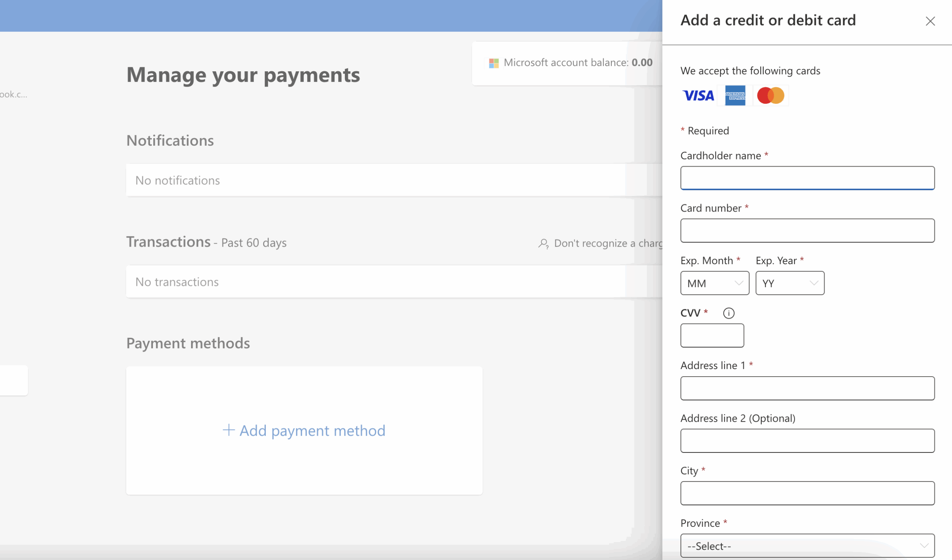952x560 pixels.
Task: Close the Add a credit or debit card panel
Action: [x=930, y=21]
